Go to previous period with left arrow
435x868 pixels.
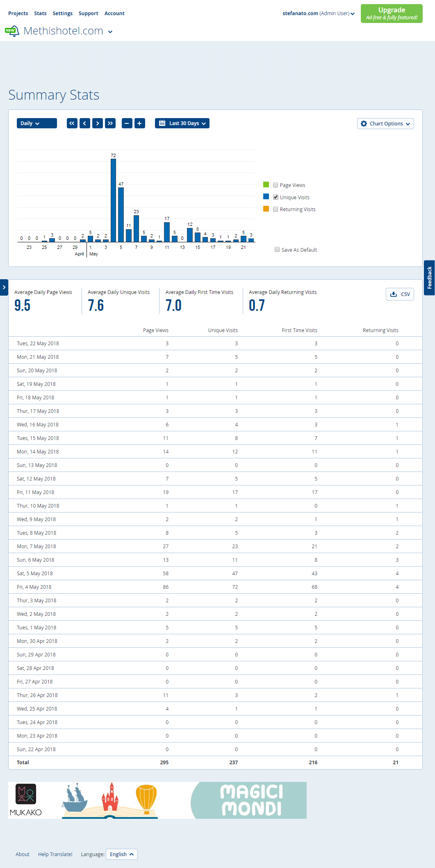[85, 123]
